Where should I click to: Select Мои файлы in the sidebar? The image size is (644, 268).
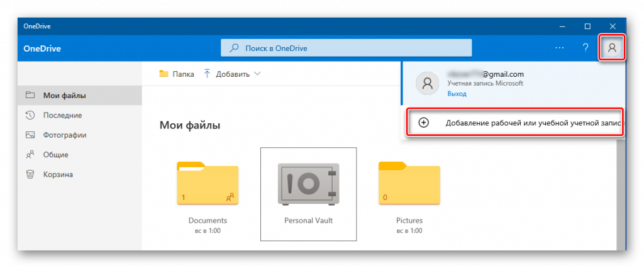click(64, 96)
